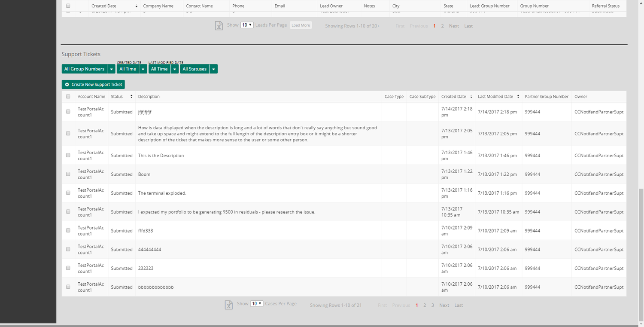
Task: Open All Group Numbers filter dropdown arrow
Action: [x=111, y=69]
